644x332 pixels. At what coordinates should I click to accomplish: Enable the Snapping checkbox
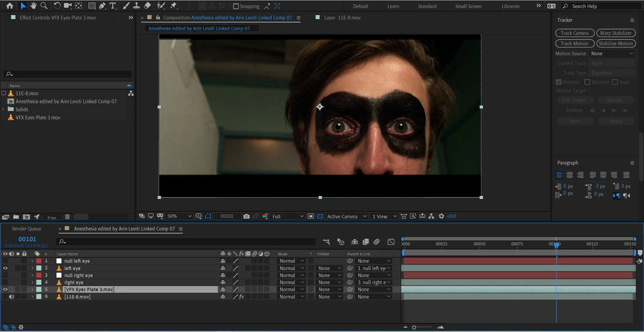[236, 6]
